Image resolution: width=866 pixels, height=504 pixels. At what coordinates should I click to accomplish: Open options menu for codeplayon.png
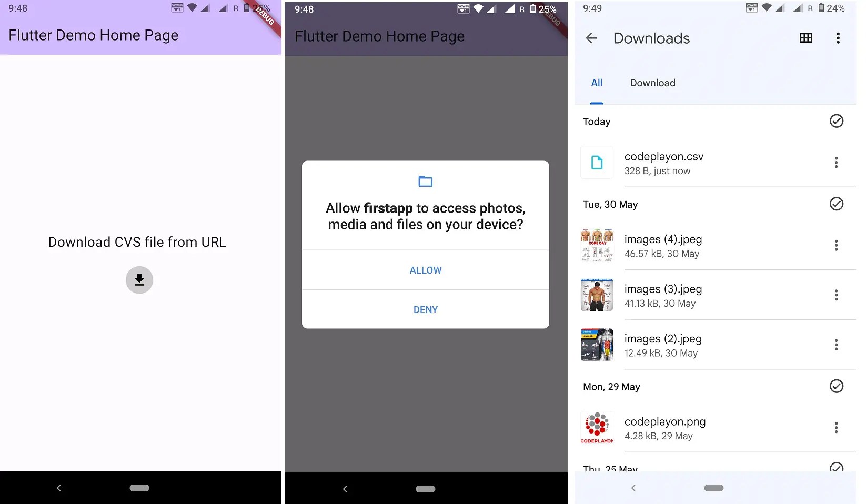pos(836,428)
